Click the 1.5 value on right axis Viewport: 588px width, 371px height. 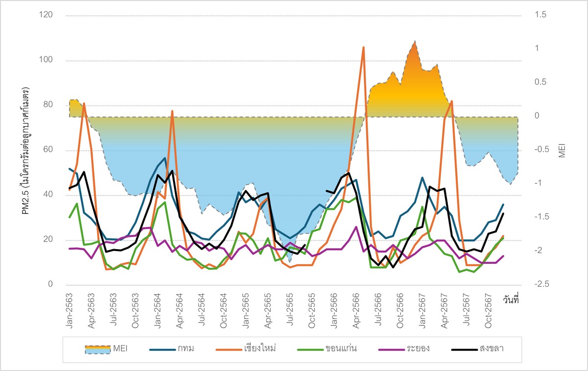coord(540,16)
